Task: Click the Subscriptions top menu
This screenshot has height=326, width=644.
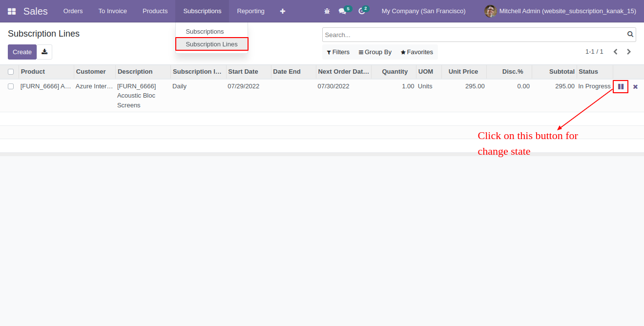Action: pos(202,11)
